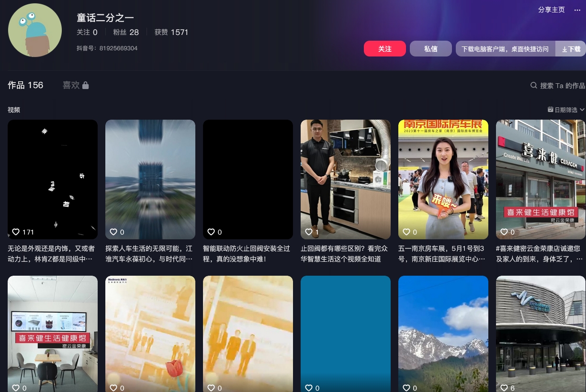Click heart icon on Medtronic video
This screenshot has width=586, height=392.
113,388
